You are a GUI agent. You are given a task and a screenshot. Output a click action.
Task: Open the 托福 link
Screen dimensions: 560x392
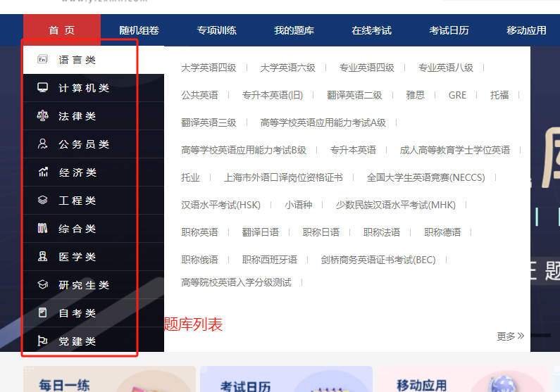tap(499, 95)
